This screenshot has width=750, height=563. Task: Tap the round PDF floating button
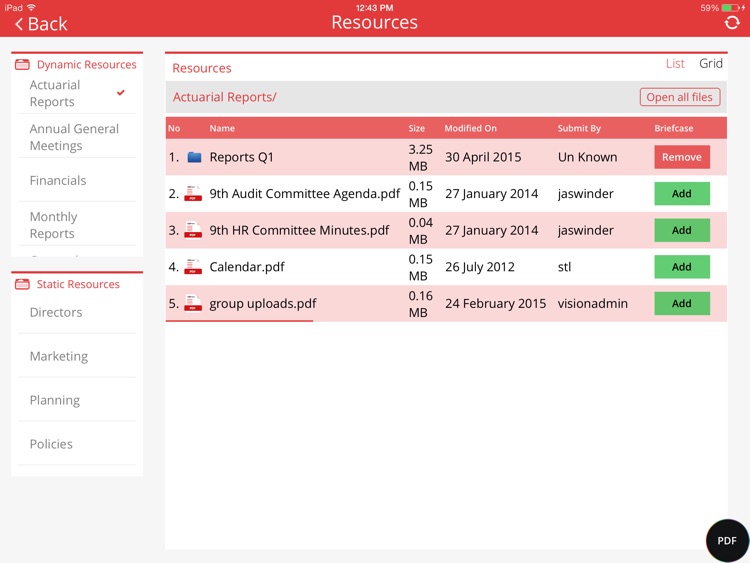pos(727,541)
